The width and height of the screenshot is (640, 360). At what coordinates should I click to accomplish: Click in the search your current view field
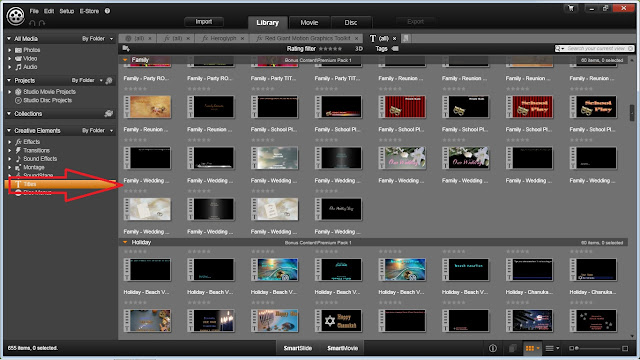tap(596, 49)
